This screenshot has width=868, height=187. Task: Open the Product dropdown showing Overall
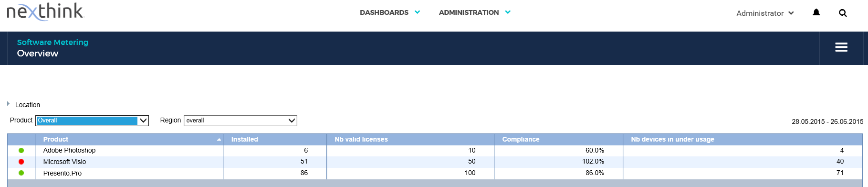click(92, 121)
